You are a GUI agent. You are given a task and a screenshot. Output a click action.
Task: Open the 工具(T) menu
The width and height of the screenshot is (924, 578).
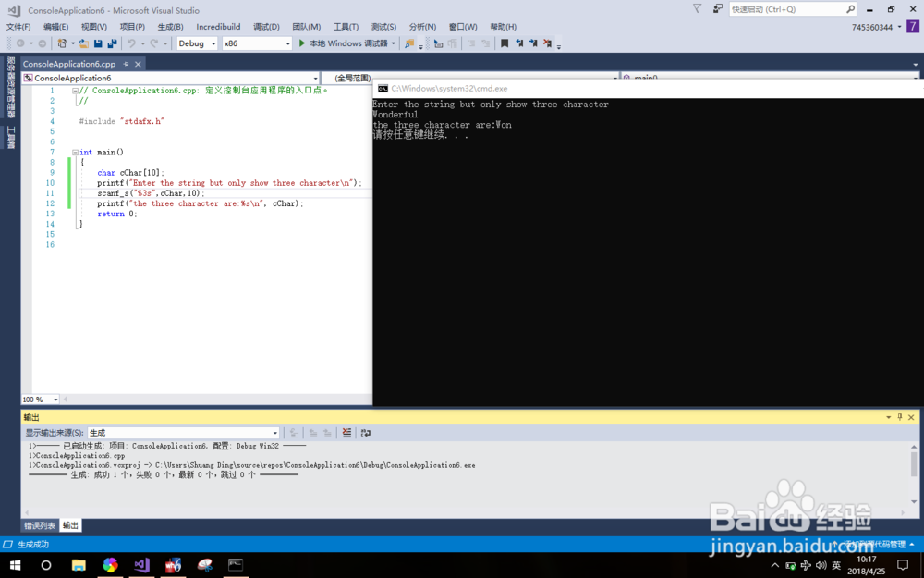click(346, 27)
